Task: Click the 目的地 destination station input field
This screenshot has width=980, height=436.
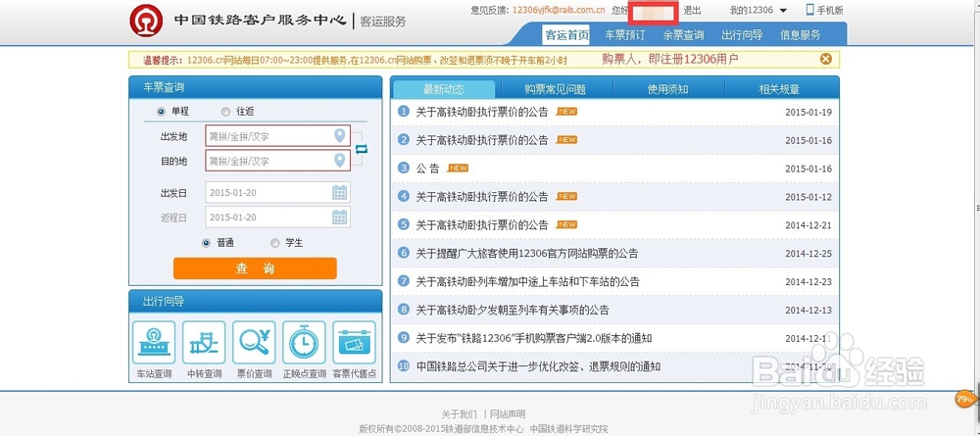Action: [x=277, y=161]
